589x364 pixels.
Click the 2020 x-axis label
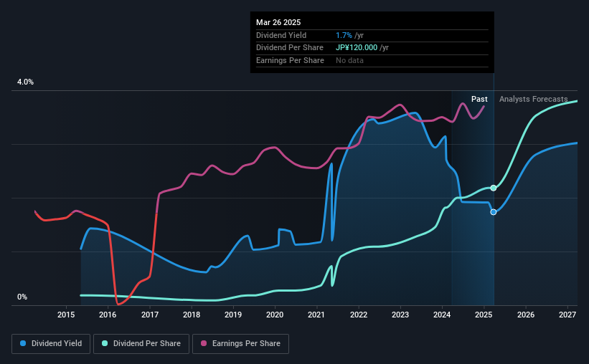[275, 315]
